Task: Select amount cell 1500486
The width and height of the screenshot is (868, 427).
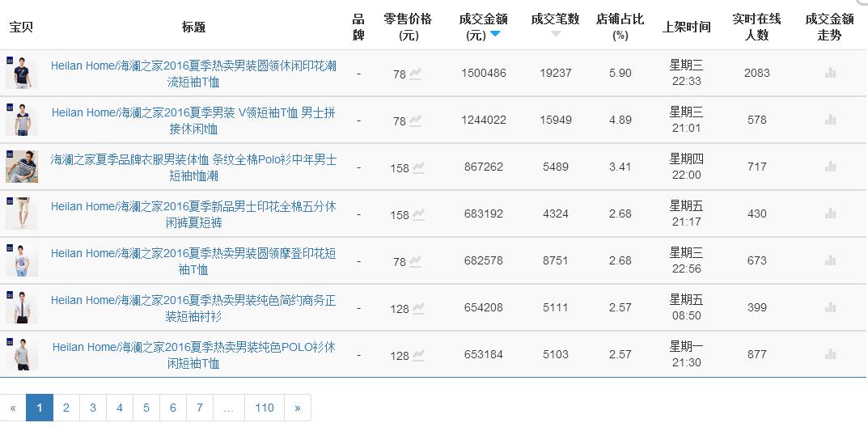Action: 484,73
